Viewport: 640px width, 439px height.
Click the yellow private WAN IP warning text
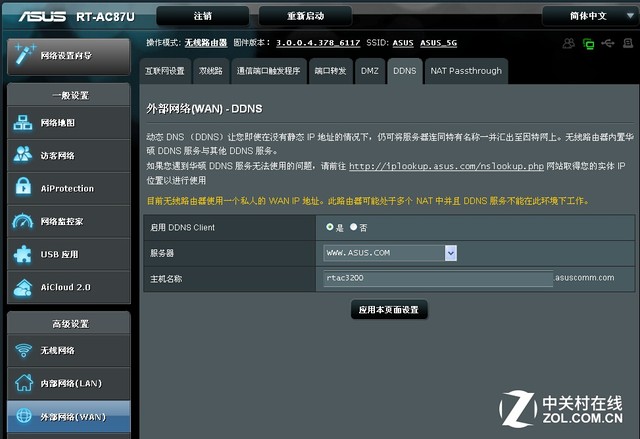click(x=368, y=201)
